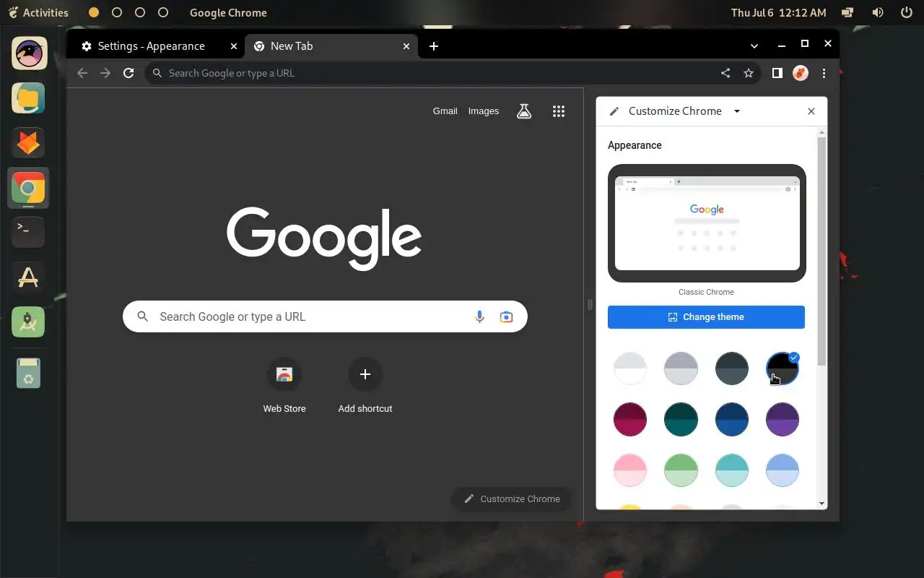Click the side panel scrollbar up arrow
The image size is (924, 578).
click(821, 132)
